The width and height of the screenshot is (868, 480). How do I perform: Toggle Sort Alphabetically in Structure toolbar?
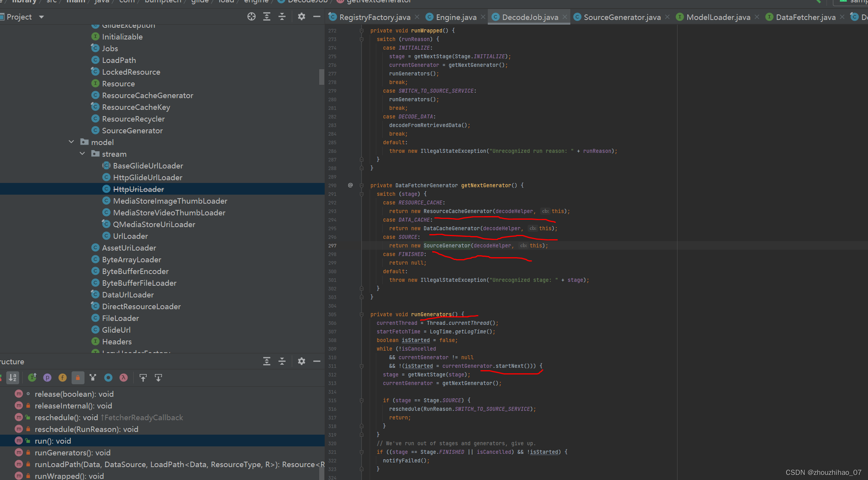pyautogui.click(x=13, y=378)
